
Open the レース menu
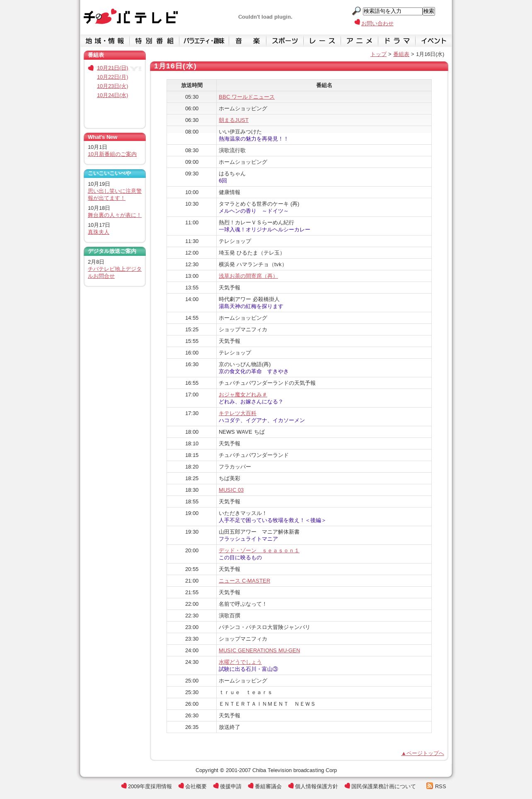[322, 41]
